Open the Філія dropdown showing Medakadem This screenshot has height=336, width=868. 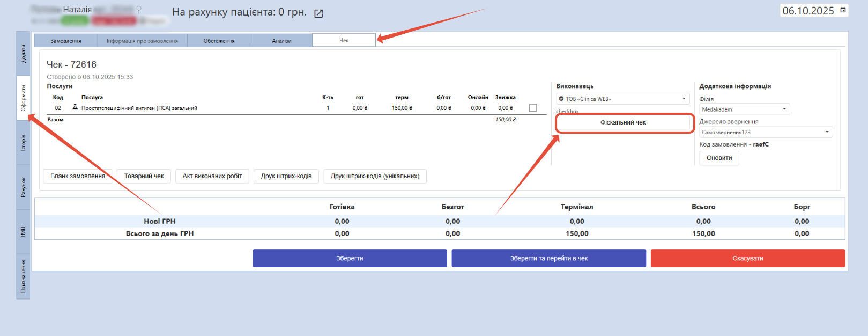[x=744, y=109]
